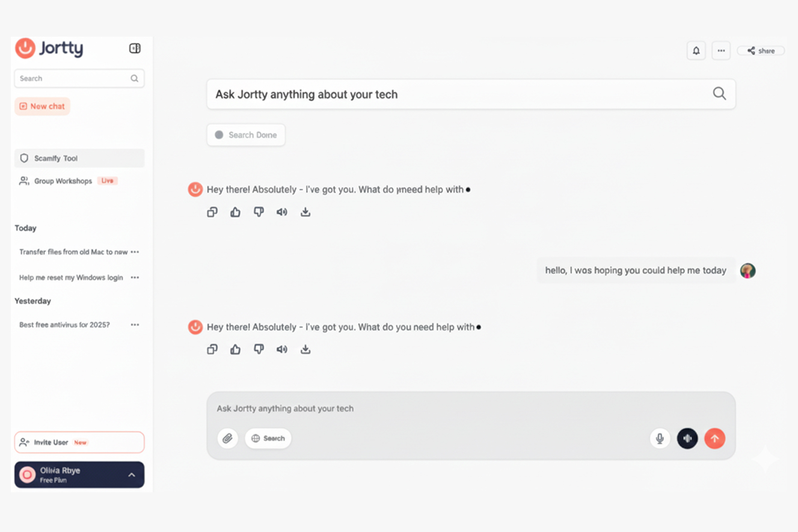Activate the dark voice mode waveform button
Image resolution: width=798 pixels, height=532 pixels.
(687, 438)
